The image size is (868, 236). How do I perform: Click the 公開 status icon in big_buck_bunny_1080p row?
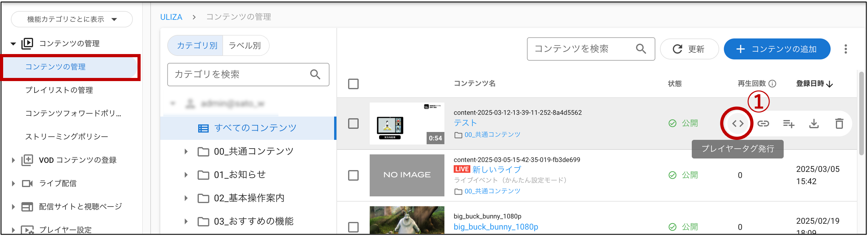[x=672, y=227]
